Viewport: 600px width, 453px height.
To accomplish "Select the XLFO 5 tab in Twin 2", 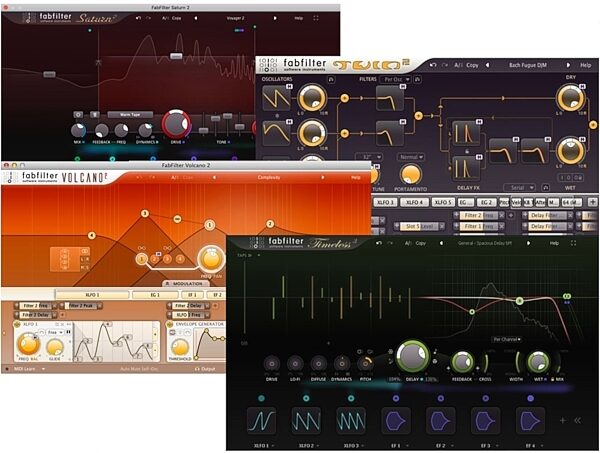I will (443, 202).
